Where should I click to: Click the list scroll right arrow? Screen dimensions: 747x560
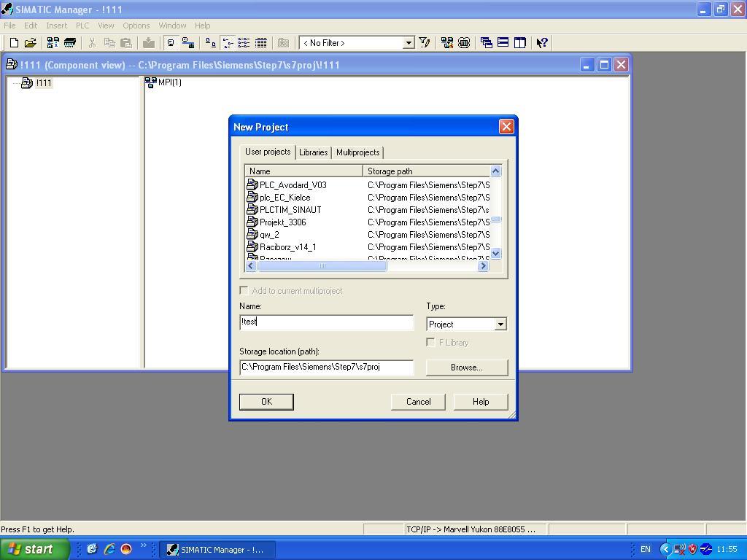[x=484, y=266]
